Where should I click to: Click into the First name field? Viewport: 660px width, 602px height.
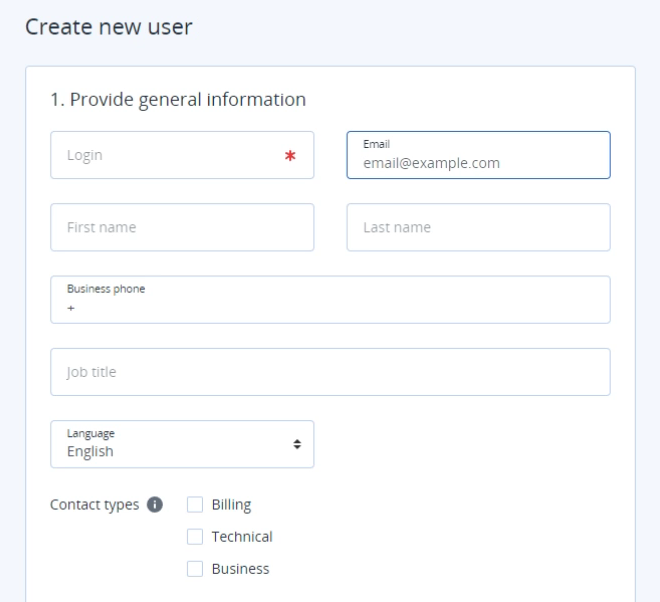[182, 227]
